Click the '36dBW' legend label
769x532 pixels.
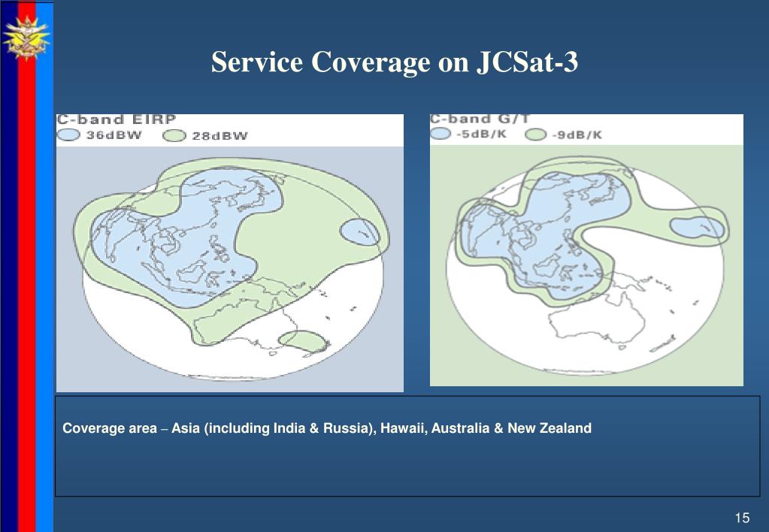[114, 135]
